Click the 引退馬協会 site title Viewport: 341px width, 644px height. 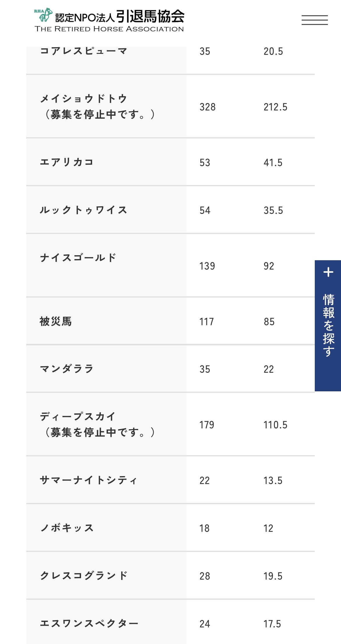pyautogui.click(x=150, y=16)
